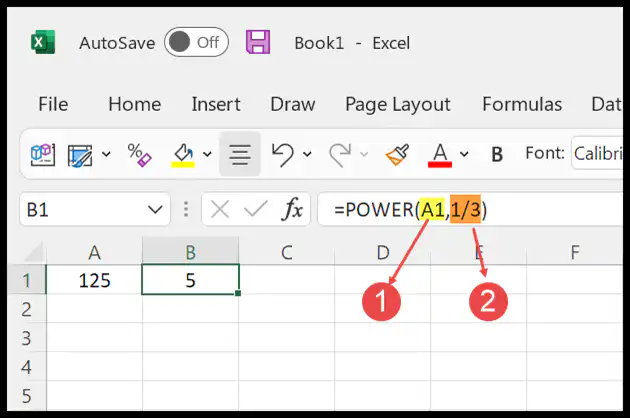
Task: Click the Undo arrow icon
Action: pyautogui.click(x=282, y=154)
